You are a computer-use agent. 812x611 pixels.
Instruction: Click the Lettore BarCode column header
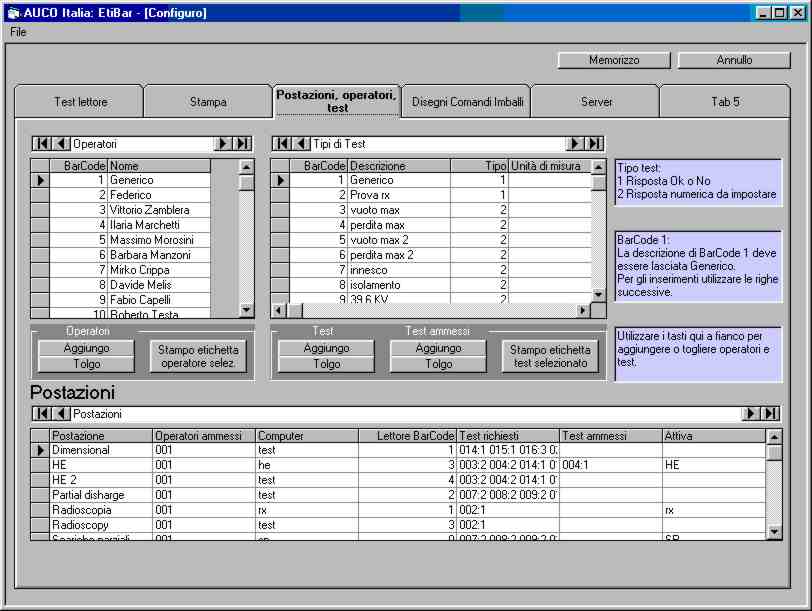pyautogui.click(x=408, y=436)
